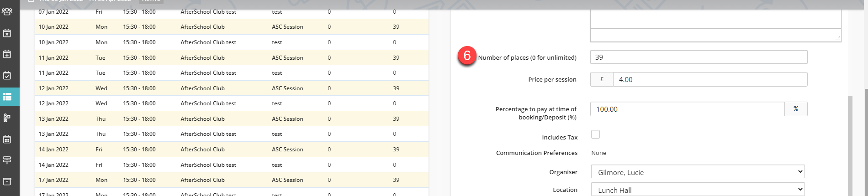868x196 pixels.
Task: Open the calendar with checkmark sidebar icon
Action: pyautogui.click(x=7, y=76)
